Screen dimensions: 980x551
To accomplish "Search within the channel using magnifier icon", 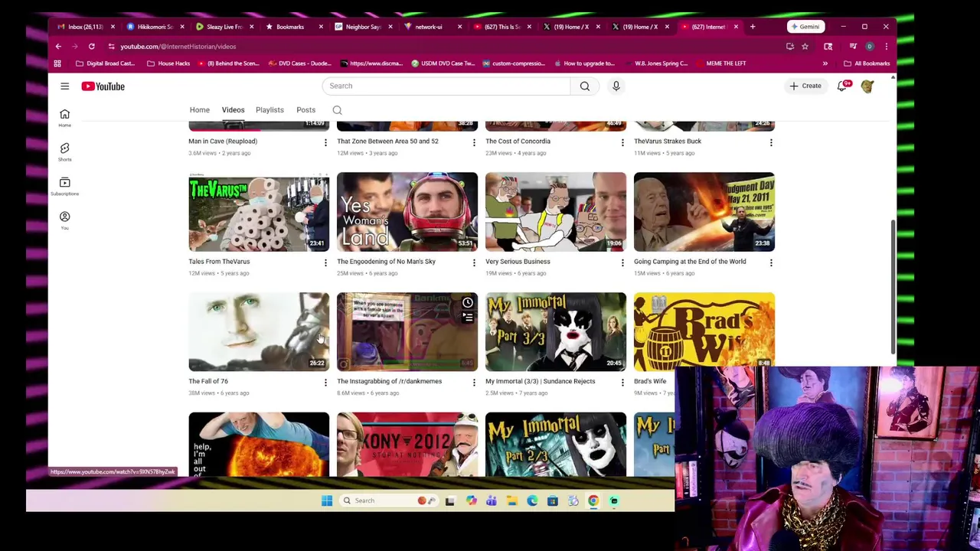I will [337, 110].
